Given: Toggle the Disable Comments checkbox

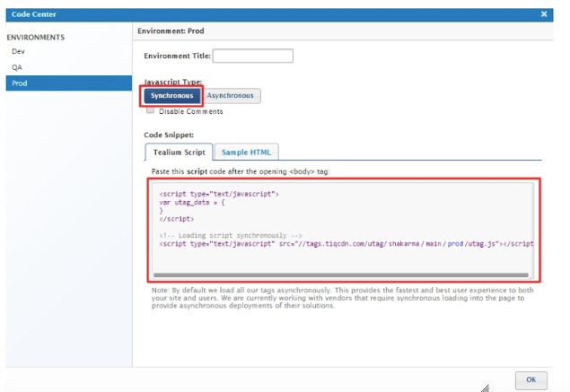Looking at the screenshot, I should point(150,110).
